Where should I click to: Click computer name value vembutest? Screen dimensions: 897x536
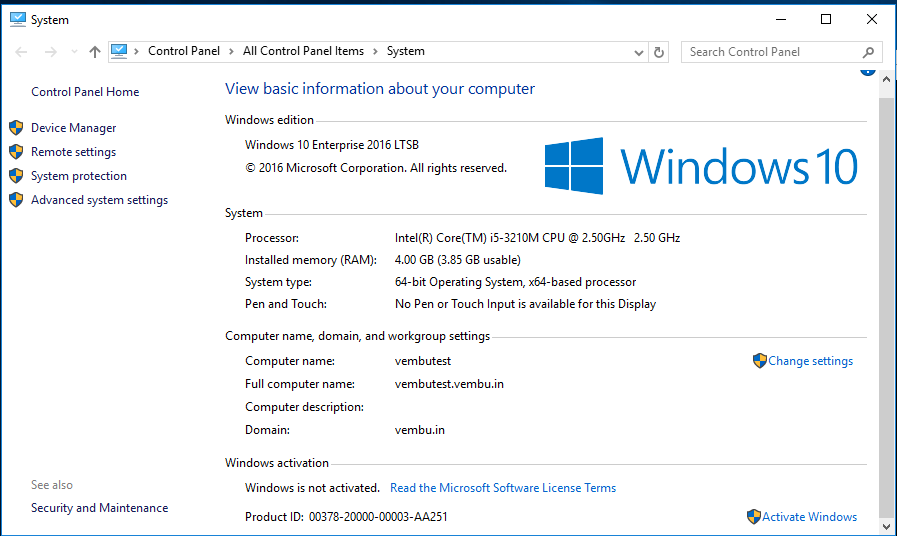tap(423, 361)
